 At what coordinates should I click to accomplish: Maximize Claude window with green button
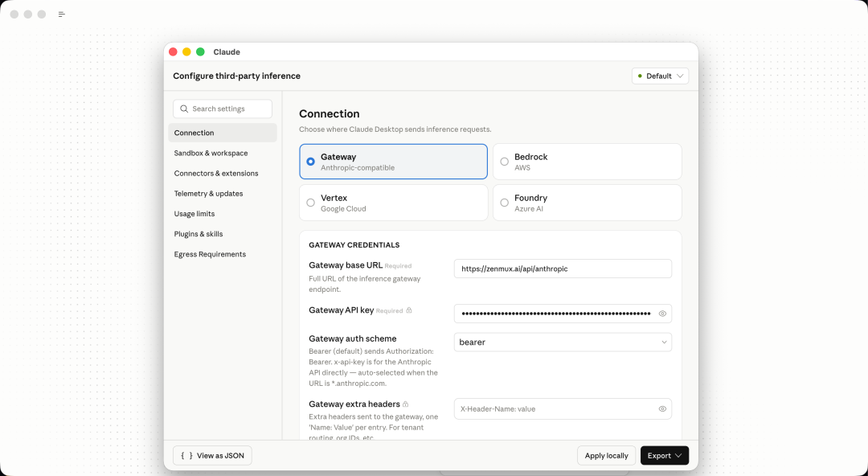pos(200,52)
